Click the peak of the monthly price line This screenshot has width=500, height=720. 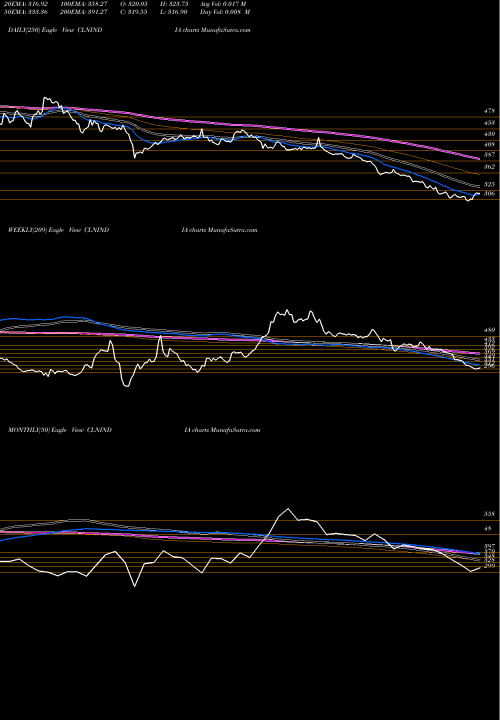coord(288,509)
